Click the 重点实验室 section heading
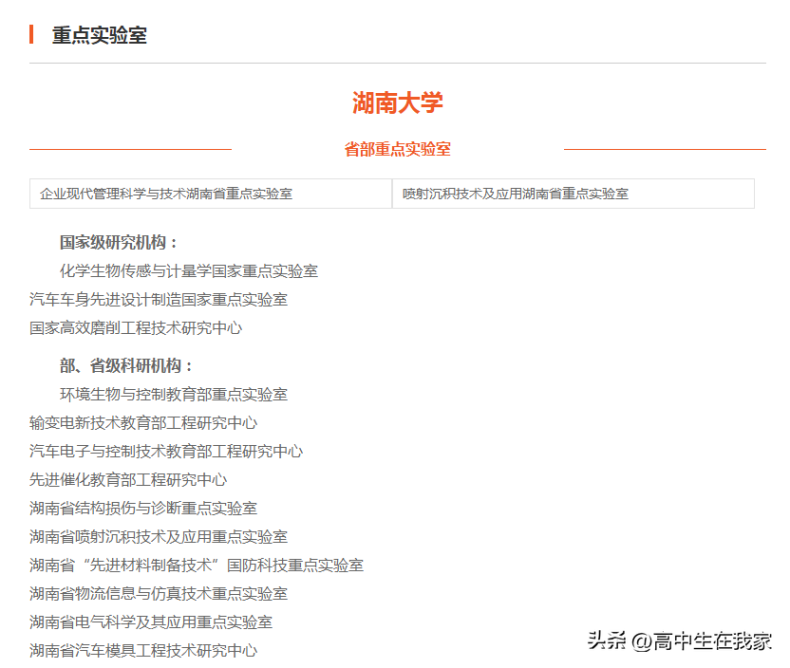This screenshot has width=790, height=668. pyautogui.click(x=99, y=35)
